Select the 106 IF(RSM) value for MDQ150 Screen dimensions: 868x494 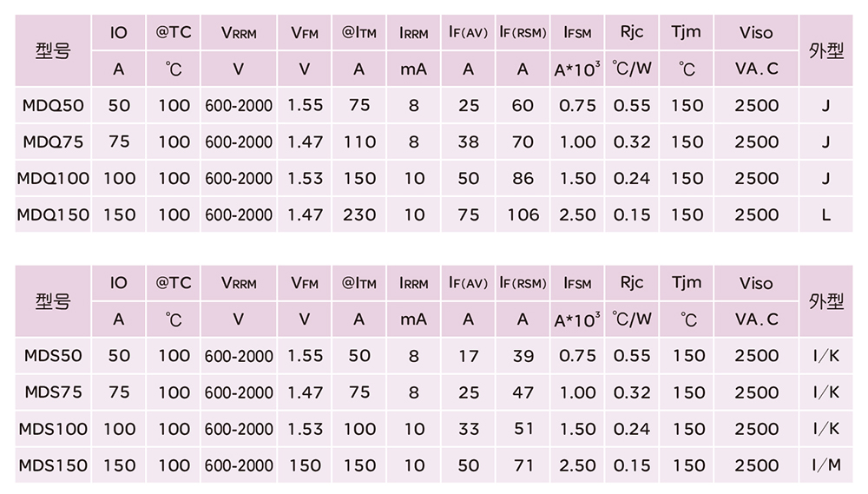coord(523,215)
